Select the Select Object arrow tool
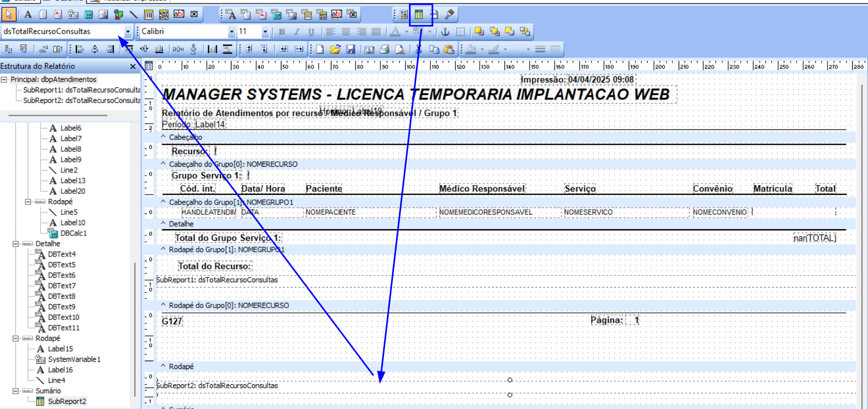Screen dimensions: 868x409 pyautogui.click(x=8, y=14)
